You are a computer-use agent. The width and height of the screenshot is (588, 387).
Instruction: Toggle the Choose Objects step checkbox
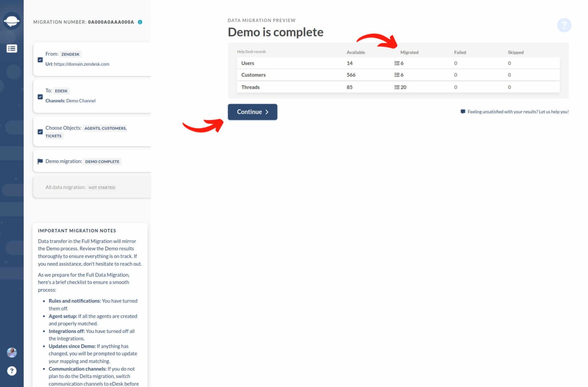[40, 132]
